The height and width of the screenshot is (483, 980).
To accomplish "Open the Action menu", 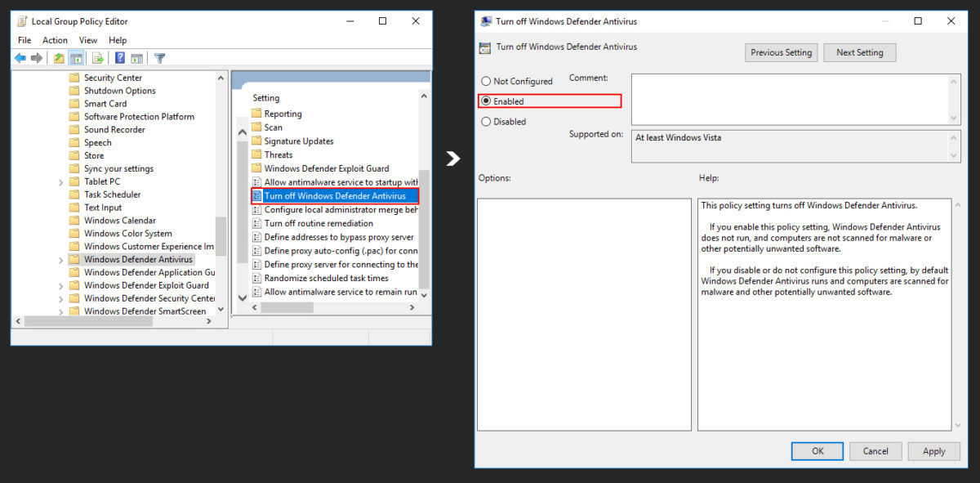I will click(x=54, y=39).
